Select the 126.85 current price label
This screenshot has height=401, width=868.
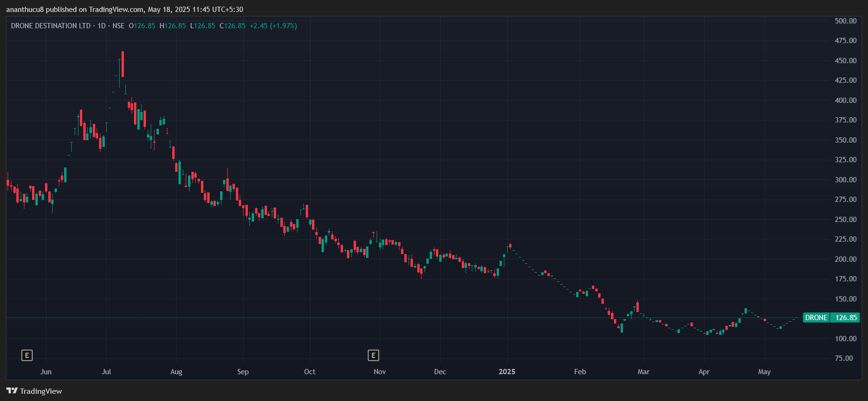click(x=846, y=318)
